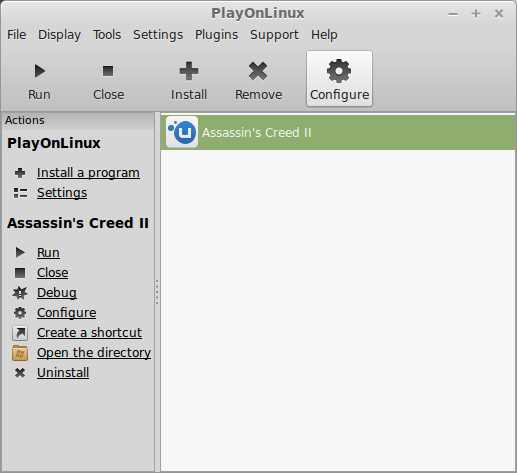Click the Run toolbar play icon

(40, 71)
